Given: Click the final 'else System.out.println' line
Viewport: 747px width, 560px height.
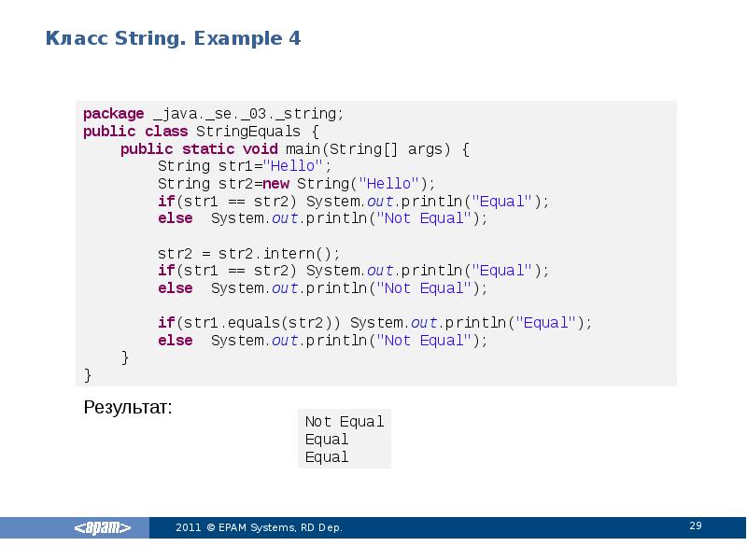Looking at the screenshot, I should tap(322, 341).
